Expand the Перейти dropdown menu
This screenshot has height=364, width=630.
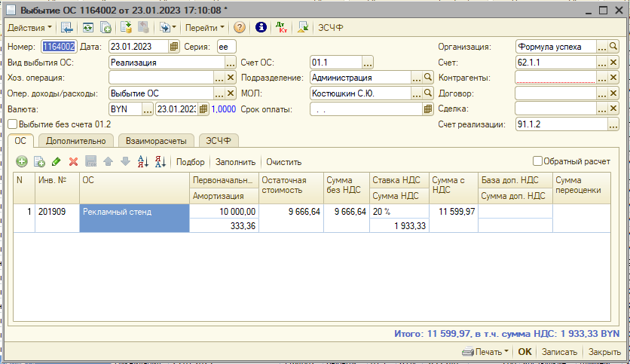205,27
